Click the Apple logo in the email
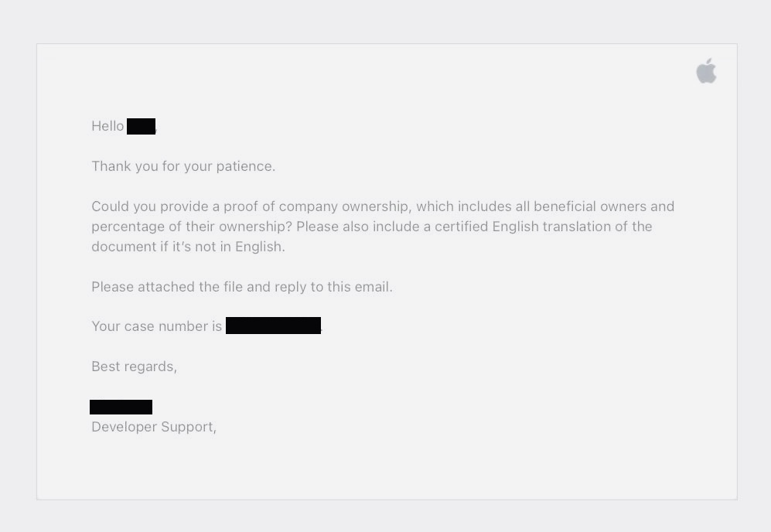This screenshot has height=532, width=771. (706, 72)
